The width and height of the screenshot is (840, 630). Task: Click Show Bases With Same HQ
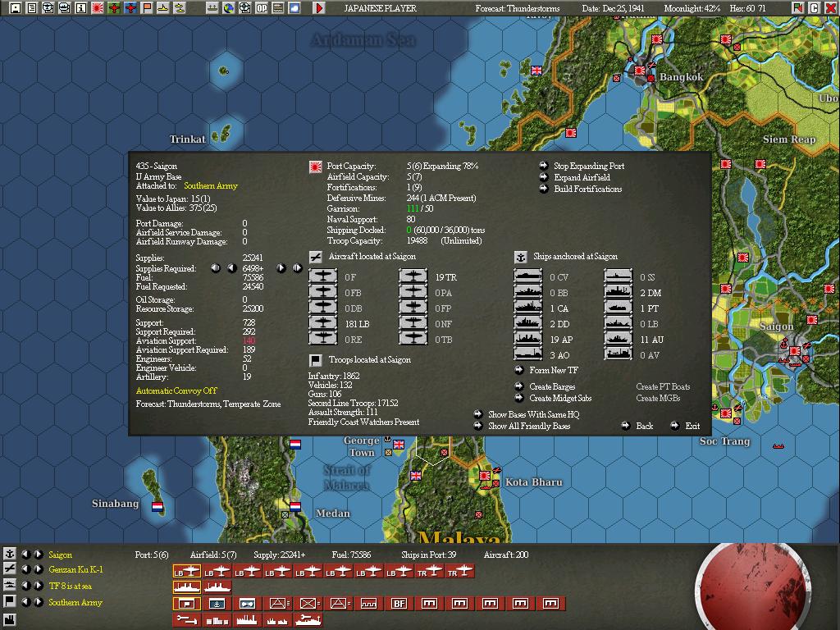(x=533, y=414)
